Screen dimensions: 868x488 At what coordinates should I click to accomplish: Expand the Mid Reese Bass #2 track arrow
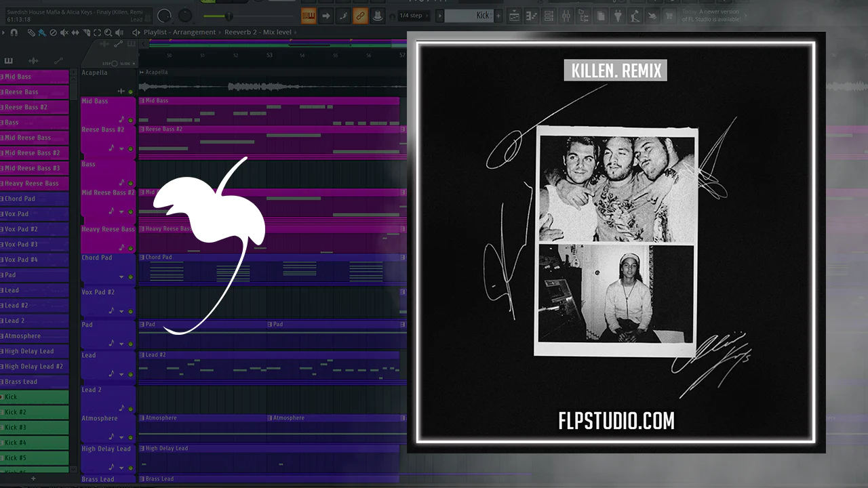122,211
